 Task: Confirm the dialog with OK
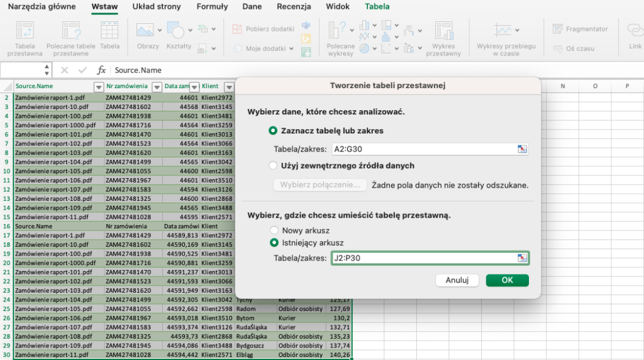click(x=507, y=280)
